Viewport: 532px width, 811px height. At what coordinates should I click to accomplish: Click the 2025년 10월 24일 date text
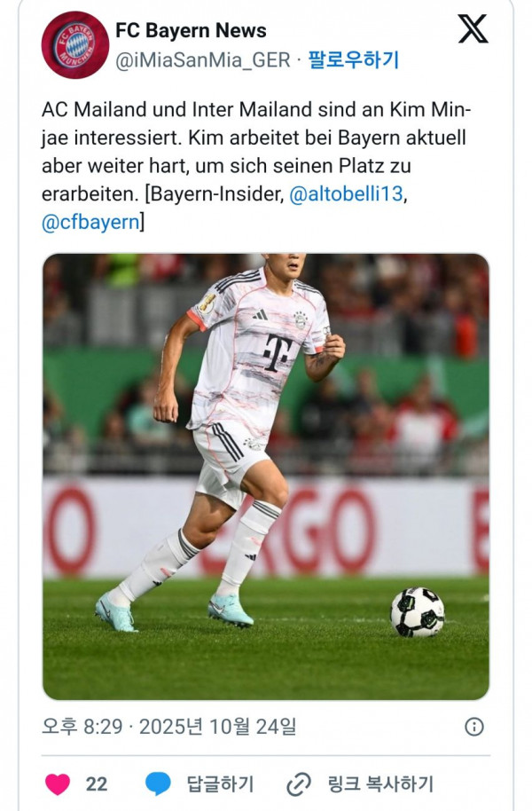point(217,727)
